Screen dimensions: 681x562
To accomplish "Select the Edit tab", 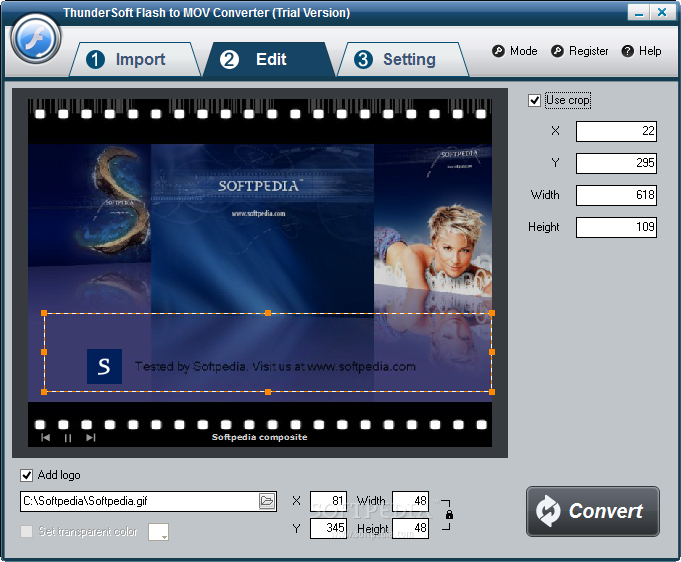I will pyautogui.click(x=269, y=60).
